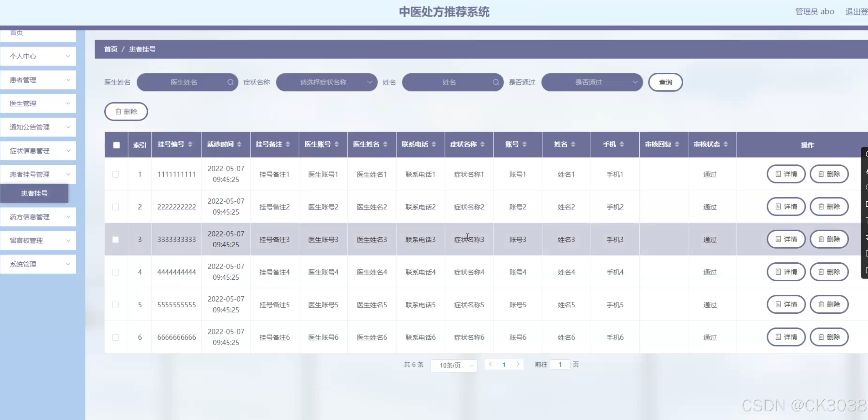Toggle select-all checkbox in table header
This screenshot has height=420, width=868.
click(x=116, y=145)
